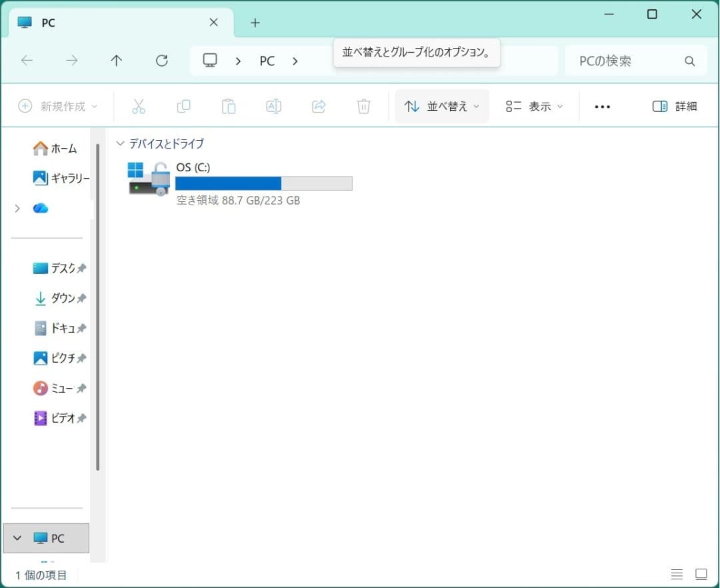Click the refresh button

click(161, 61)
